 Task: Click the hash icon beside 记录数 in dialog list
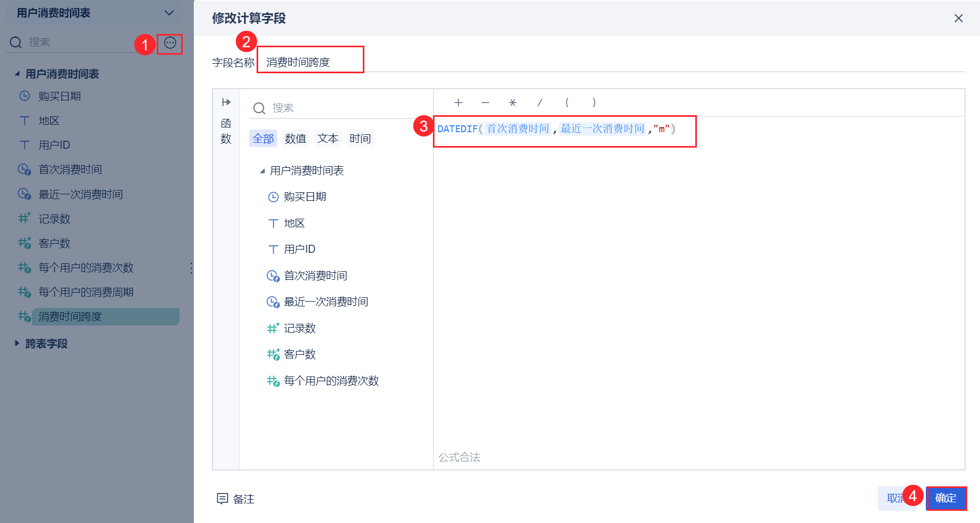(x=273, y=328)
